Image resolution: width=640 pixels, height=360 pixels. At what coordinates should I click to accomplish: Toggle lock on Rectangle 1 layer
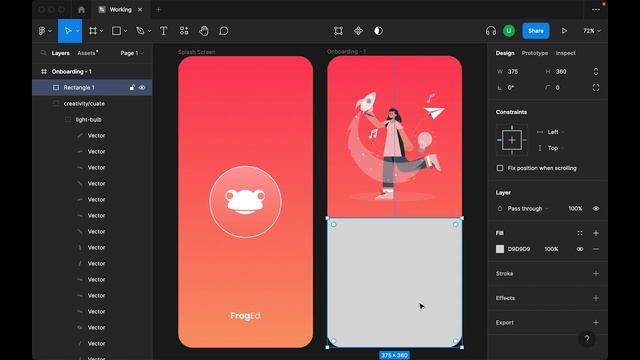(132, 87)
